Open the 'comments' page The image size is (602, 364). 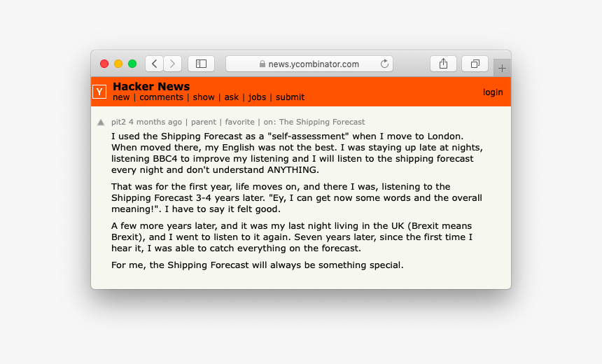[161, 97]
